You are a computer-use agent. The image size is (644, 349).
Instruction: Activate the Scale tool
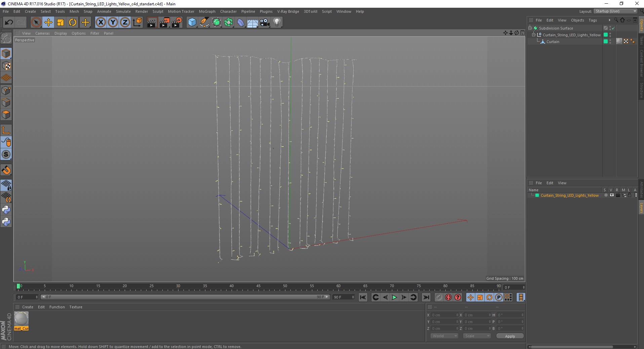61,23
